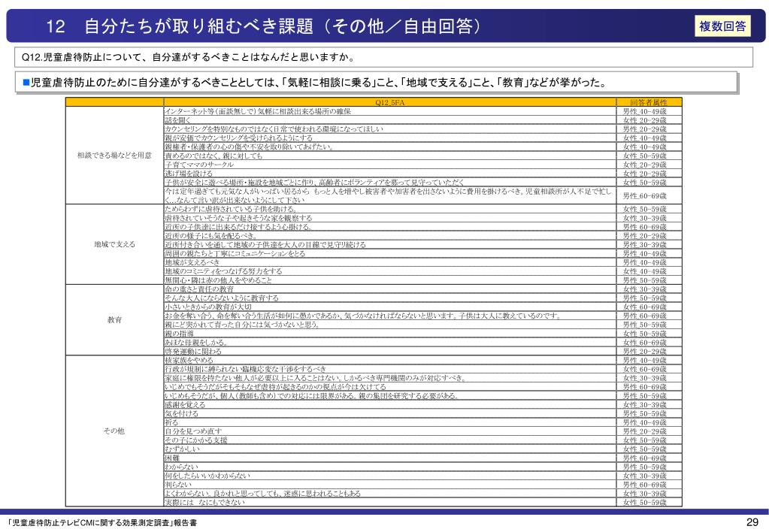The height and width of the screenshot is (532, 769).
Task: Click the row starting 'いじめもそうだが、個人(教師も含め)'
Action: point(390,395)
